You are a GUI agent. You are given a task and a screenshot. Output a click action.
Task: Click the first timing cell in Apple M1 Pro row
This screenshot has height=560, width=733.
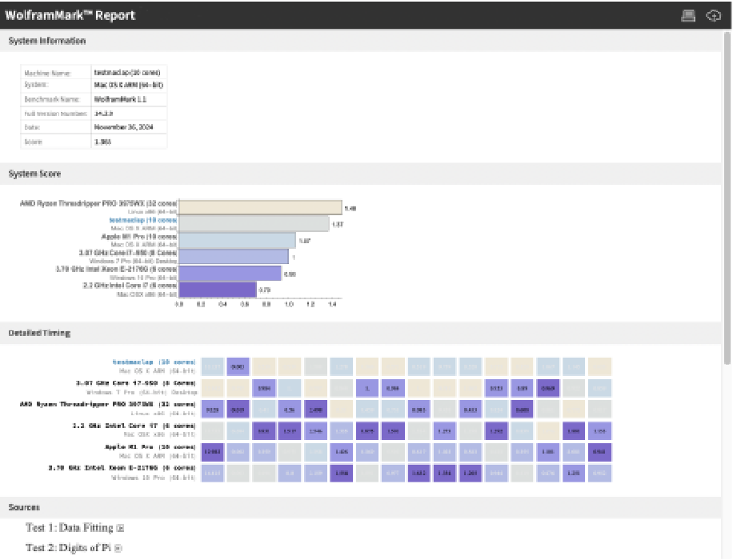213,451
